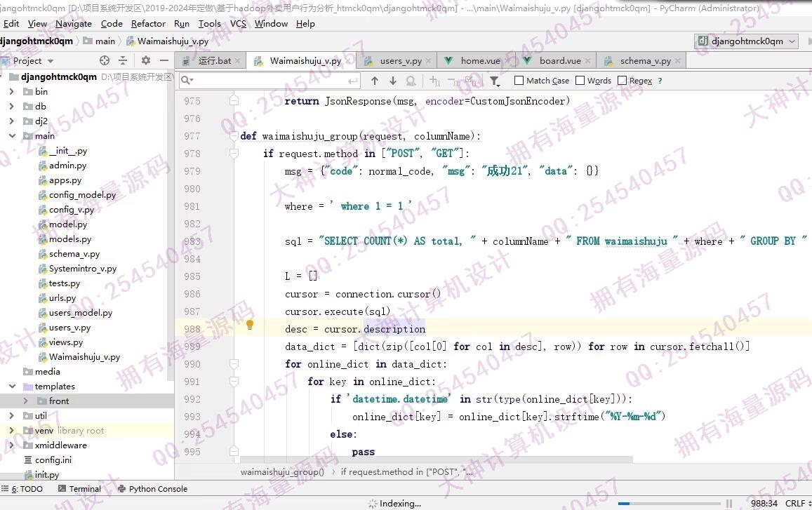The height and width of the screenshot is (510, 812).
Task: Click the CRLF line separator indicator
Action: pyautogui.click(x=795, y=503)
